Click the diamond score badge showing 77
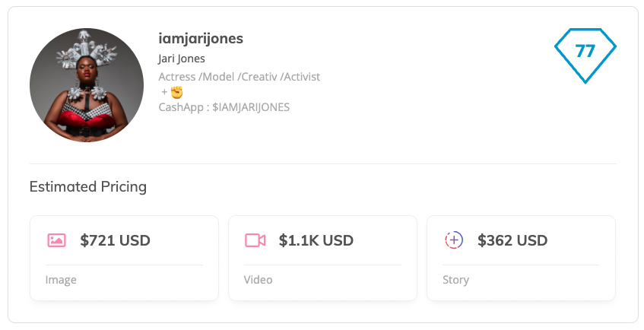This screenshot has width=644, height=330. pos(585,56)
